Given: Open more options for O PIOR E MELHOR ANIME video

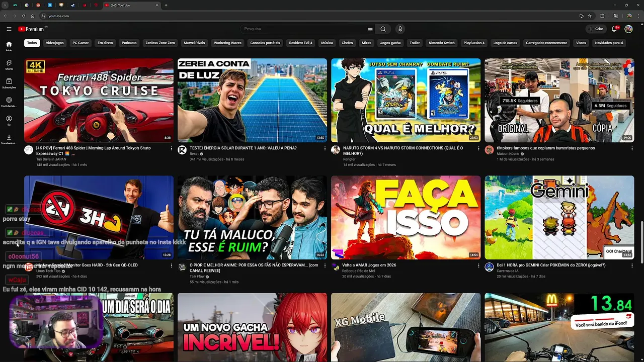Looking at the screenshot, I should [x=325, y=265].
